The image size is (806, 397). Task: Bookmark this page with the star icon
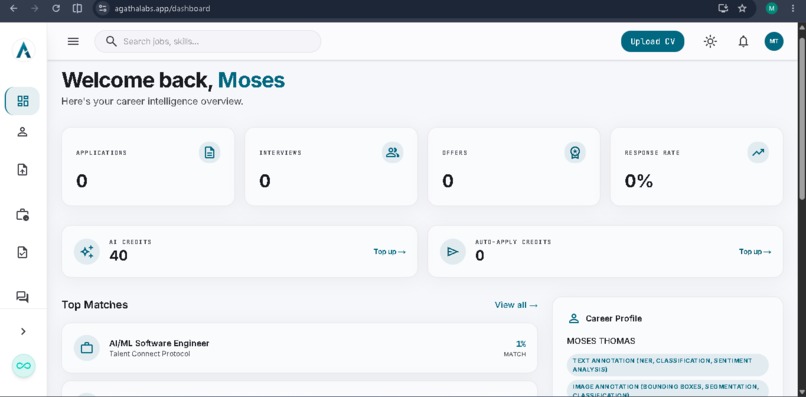tap(742, 8)
